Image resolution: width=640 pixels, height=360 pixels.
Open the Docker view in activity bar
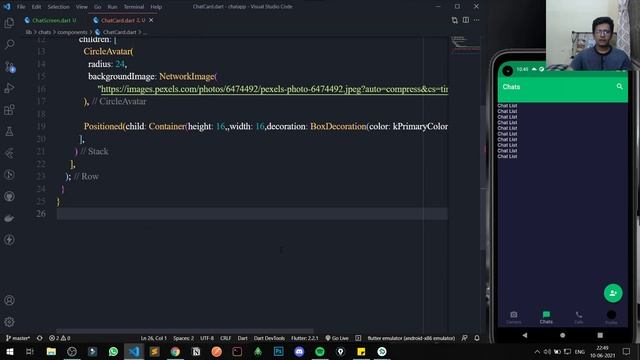point(9,218)
